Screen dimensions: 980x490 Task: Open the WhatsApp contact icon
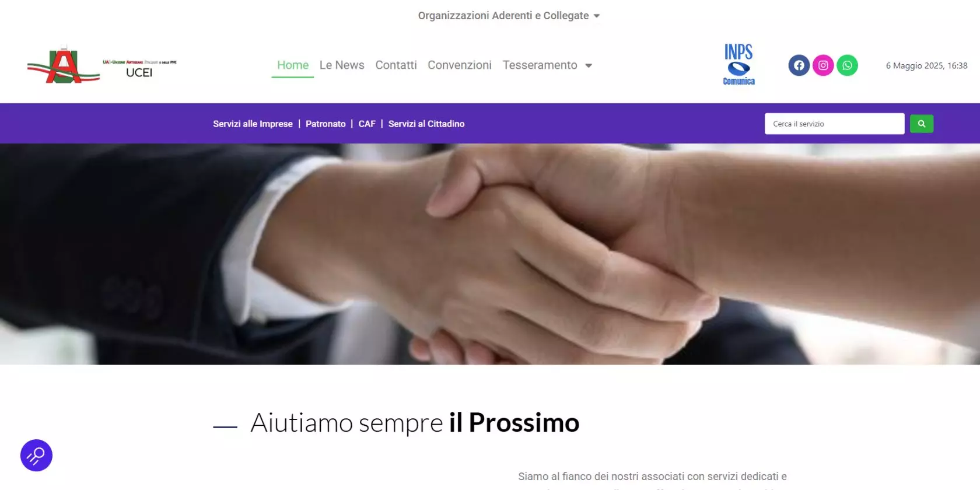coord(847,65)
